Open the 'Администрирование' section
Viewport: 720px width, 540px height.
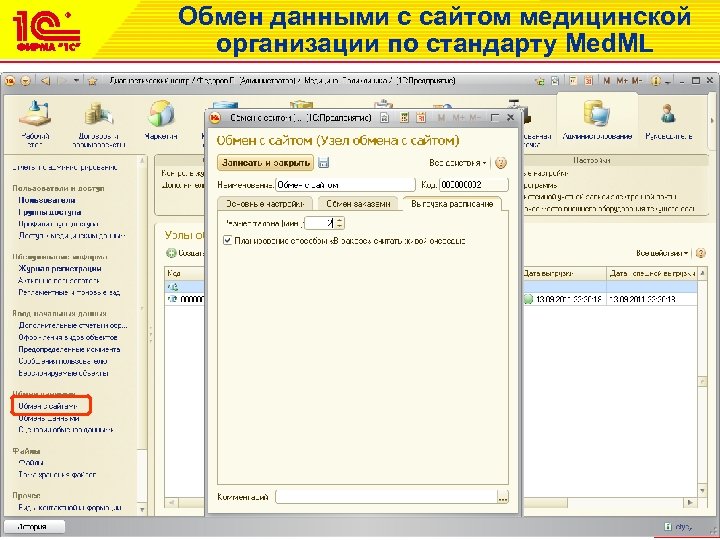point(597,121)
